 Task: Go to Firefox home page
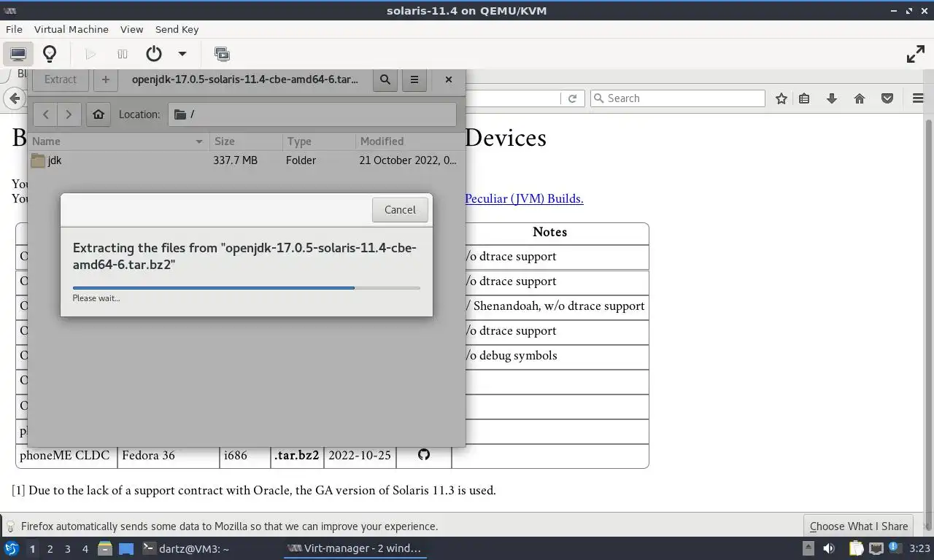[x=860, y=98]
